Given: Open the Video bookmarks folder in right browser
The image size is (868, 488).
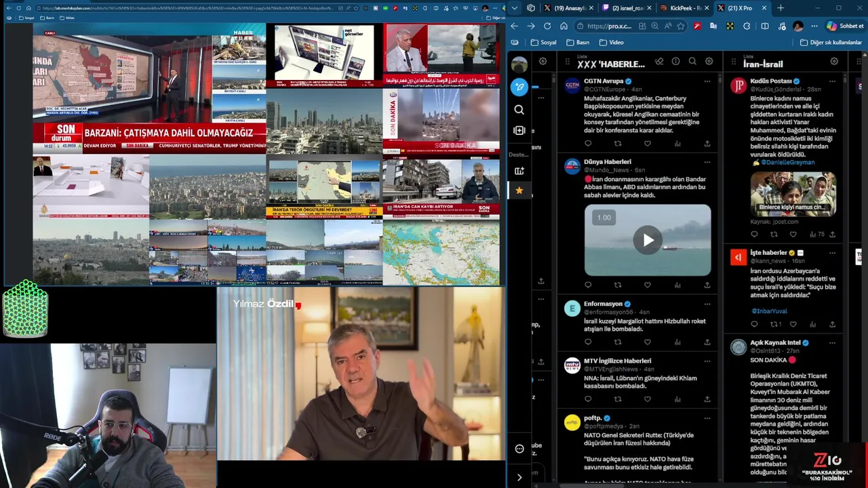Looking at the screenshot, I should [612, 42].
